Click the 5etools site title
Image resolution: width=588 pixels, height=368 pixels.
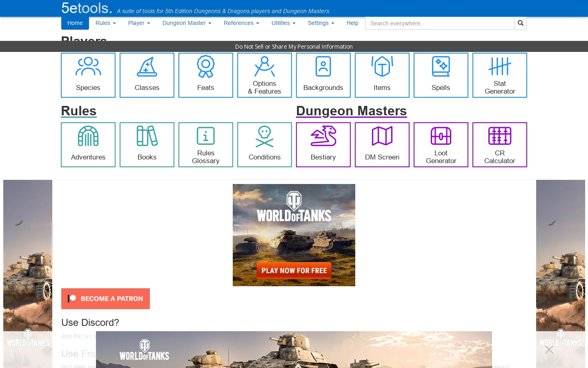[87, 8]
